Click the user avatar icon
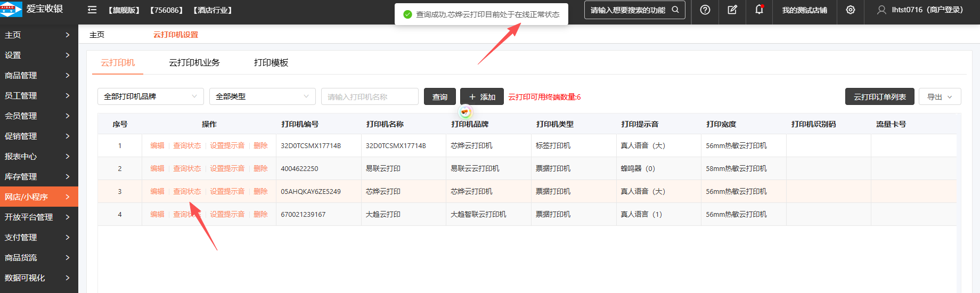The height and width of the screenshot is (293, 980). [x=881, y=10]
